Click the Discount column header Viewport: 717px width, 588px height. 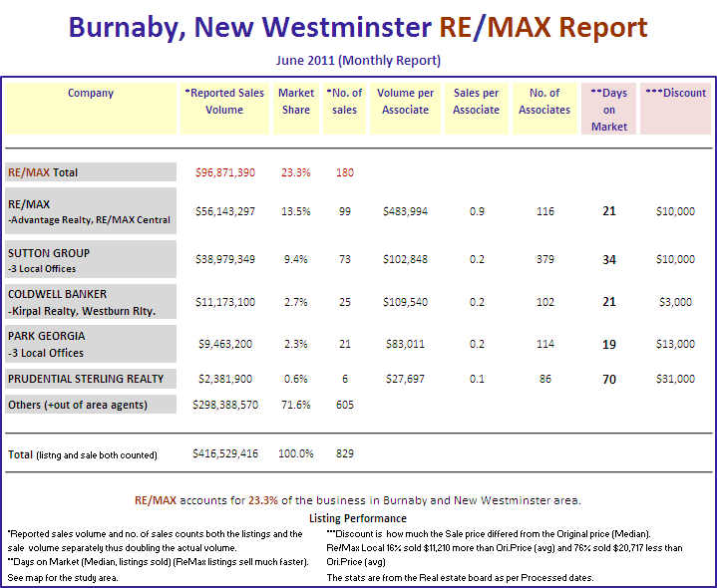pyautogui.click(x=675, y=109)
